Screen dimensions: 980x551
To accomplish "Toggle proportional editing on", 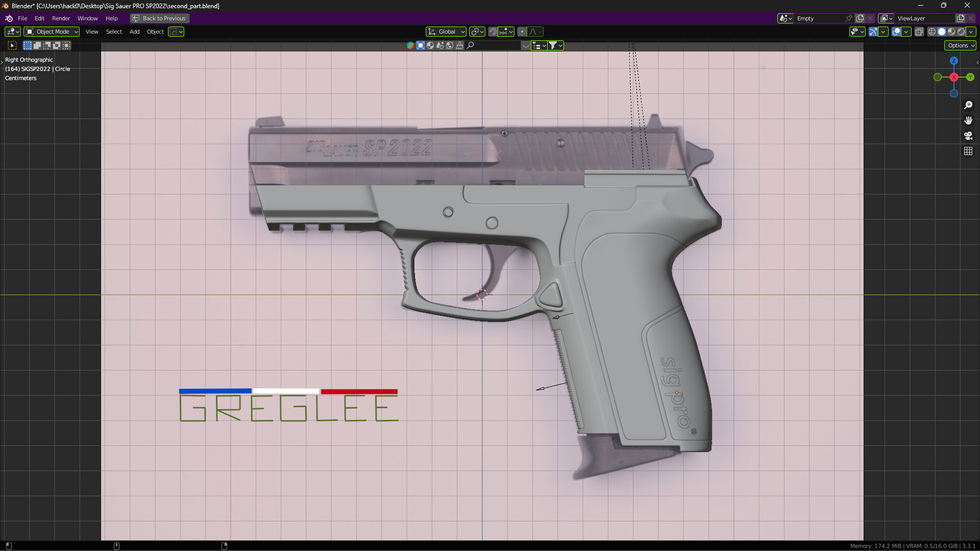I will [x=522, y=32].
